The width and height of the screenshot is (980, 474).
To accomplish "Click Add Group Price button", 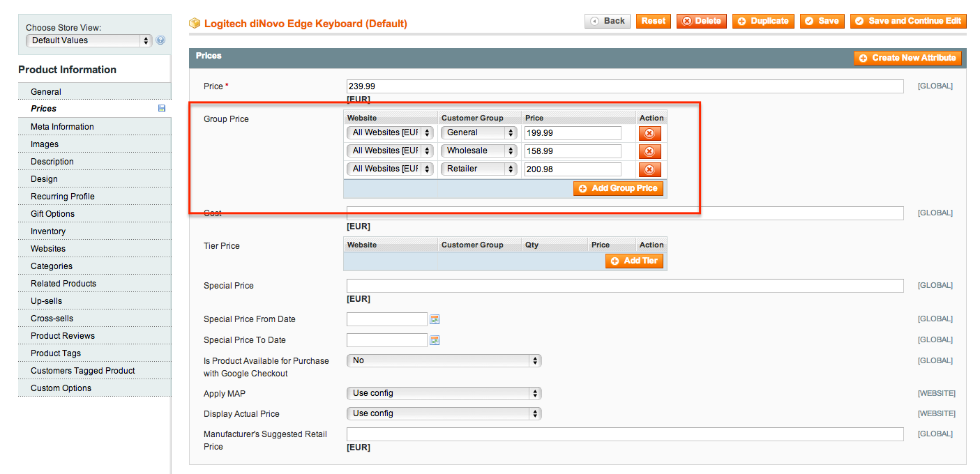I will coord(618,188).
